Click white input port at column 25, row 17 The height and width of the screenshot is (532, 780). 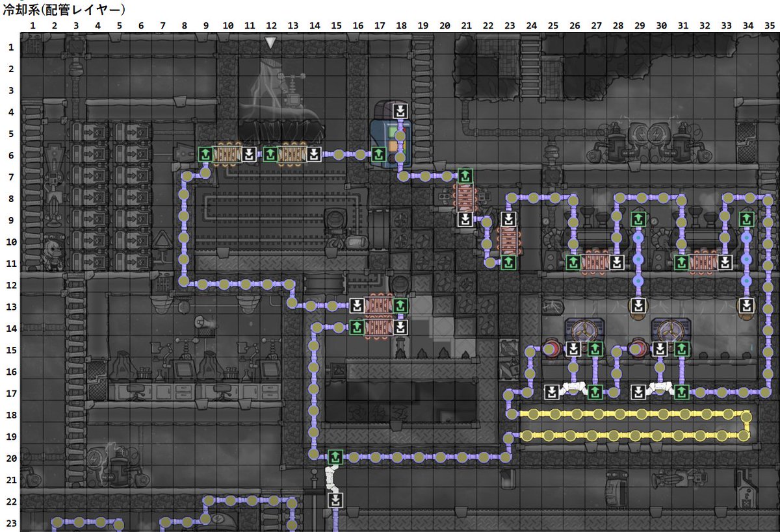[x=552, y=392]
